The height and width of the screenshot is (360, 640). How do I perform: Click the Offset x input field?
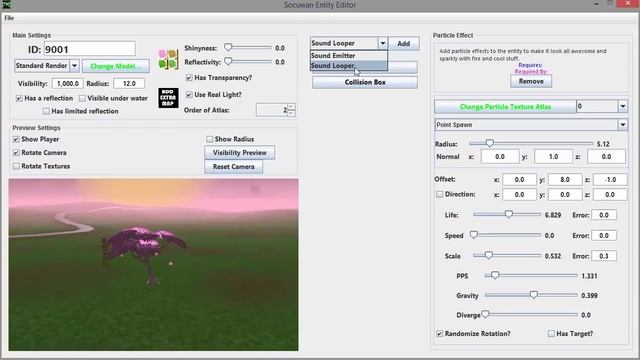coord(519,180)
